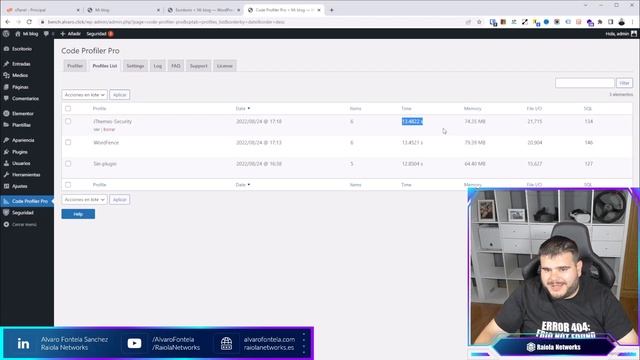640x360 pixels.
Task: Check the iThemes Security profile row
Action: (x=68, y=121)
